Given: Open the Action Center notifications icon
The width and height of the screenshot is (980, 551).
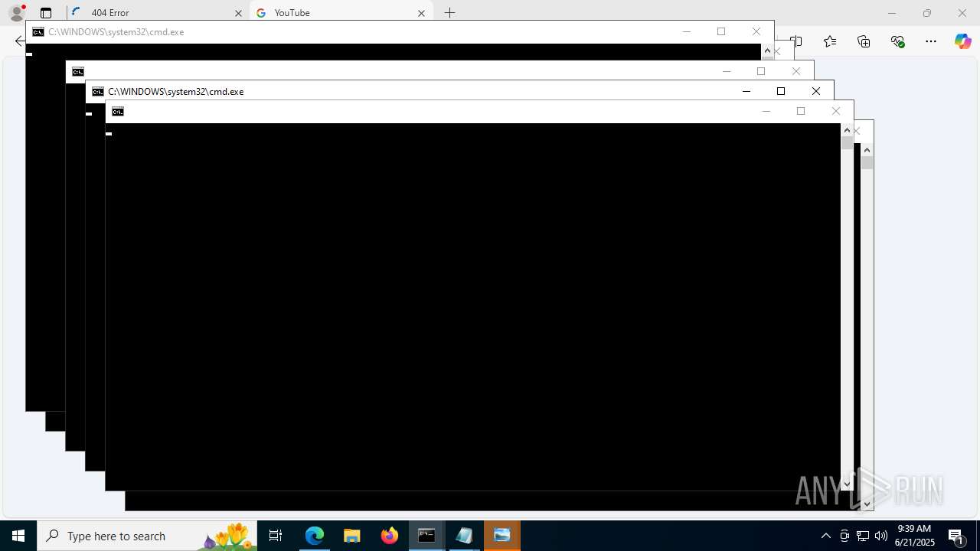Looking at the screenshot, I should click(x=956, y=536).
